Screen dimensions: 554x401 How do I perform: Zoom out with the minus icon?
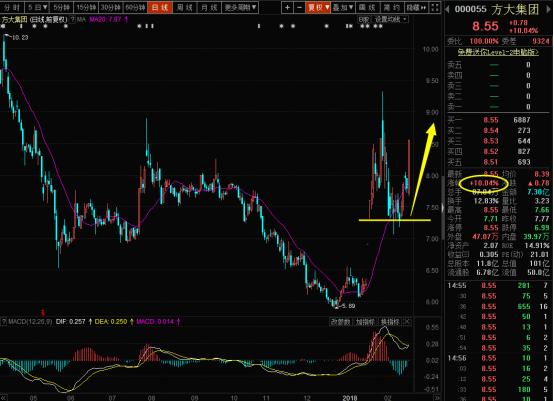tap(299, 7)
